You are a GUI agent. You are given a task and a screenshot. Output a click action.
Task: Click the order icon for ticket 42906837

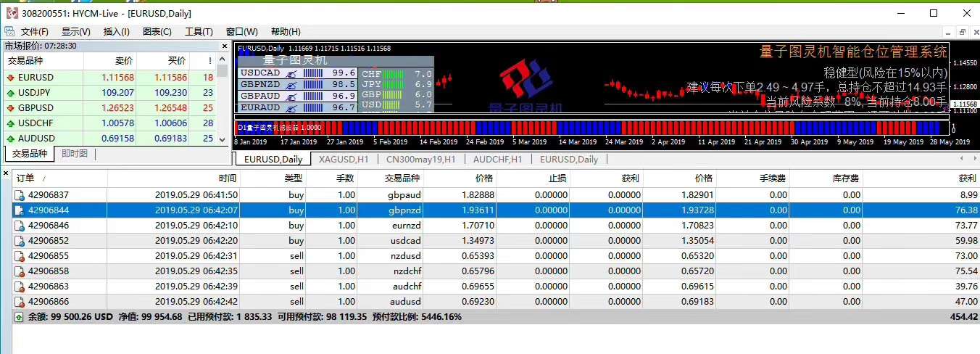20,195
